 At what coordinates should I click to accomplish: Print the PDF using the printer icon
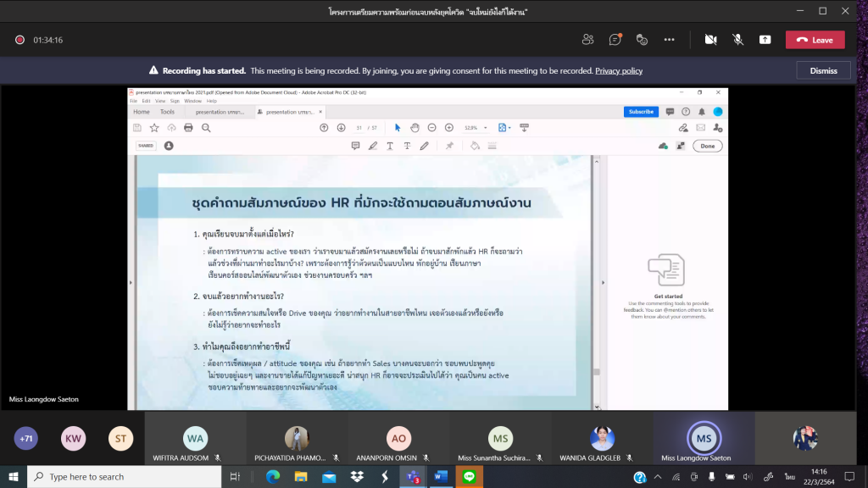[x=188, y=128]
